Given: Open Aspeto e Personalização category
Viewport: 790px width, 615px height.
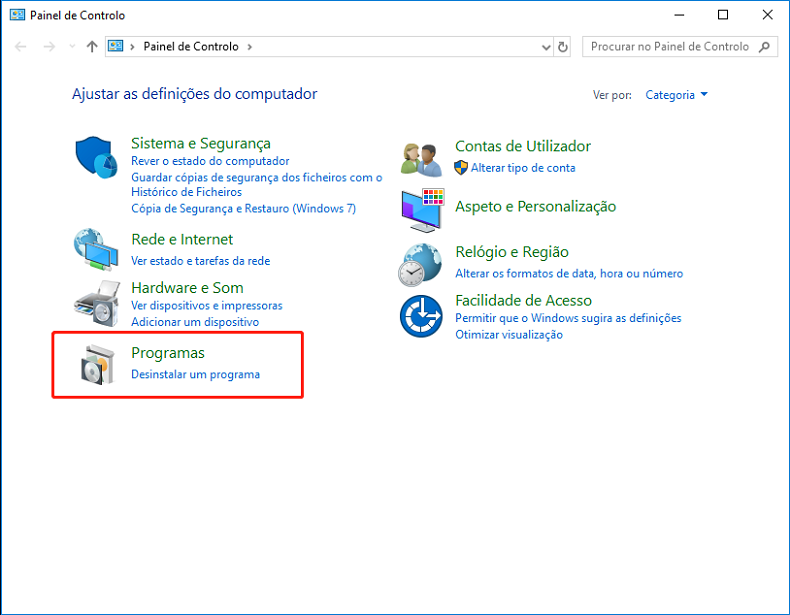Looking at the screenshot, I should pos(536,207).
